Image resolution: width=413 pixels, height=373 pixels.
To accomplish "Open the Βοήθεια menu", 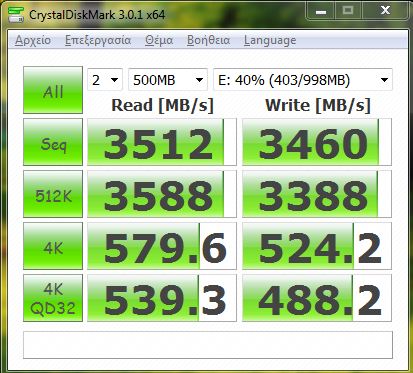I will coord(208,40).
